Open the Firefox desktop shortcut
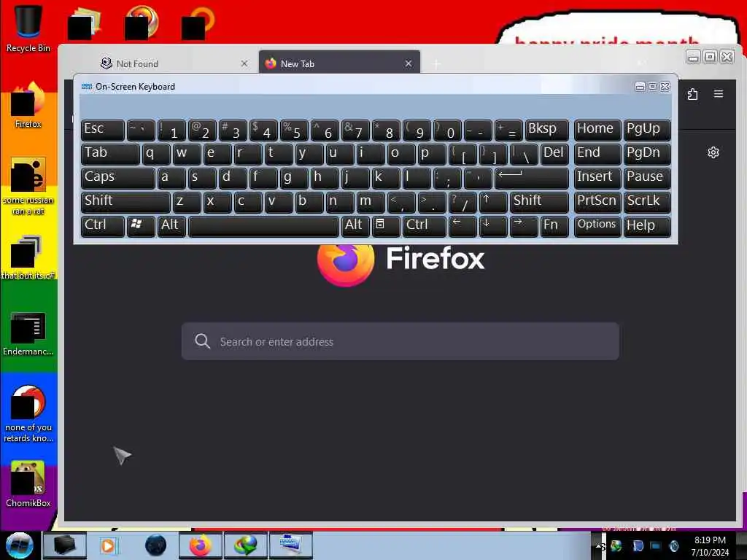The image size is (747, 560). (x=28, y=105)
